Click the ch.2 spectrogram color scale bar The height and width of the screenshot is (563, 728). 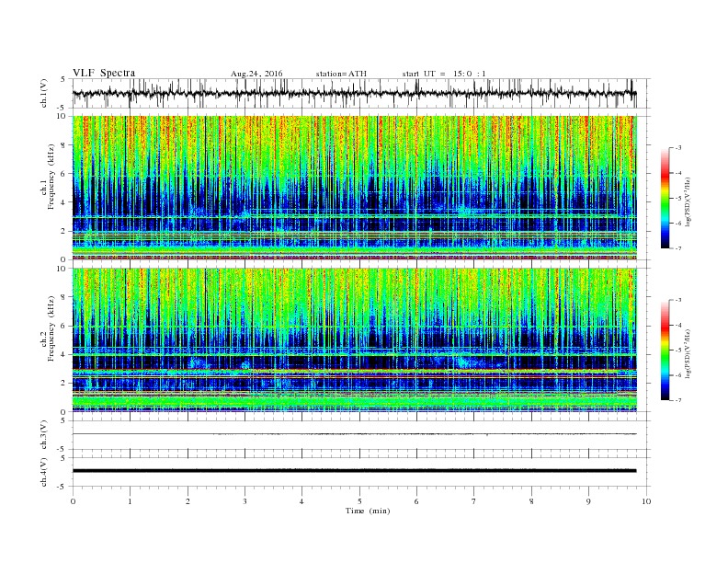tap(665, 350)
